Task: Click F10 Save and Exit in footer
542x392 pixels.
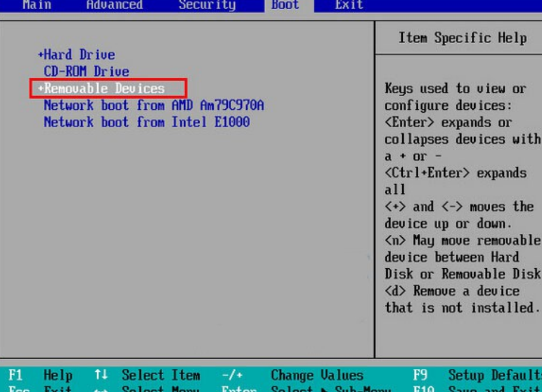Action: [x=478, y=389]
